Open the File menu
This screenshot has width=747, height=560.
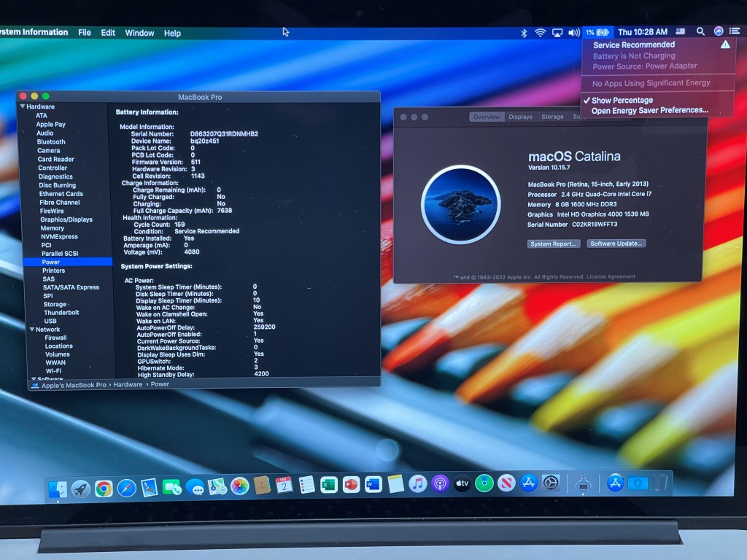tap(85, 32)
